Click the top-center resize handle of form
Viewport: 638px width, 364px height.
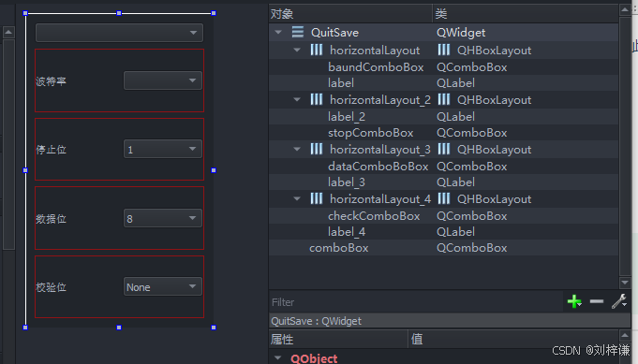pos(119,13)
